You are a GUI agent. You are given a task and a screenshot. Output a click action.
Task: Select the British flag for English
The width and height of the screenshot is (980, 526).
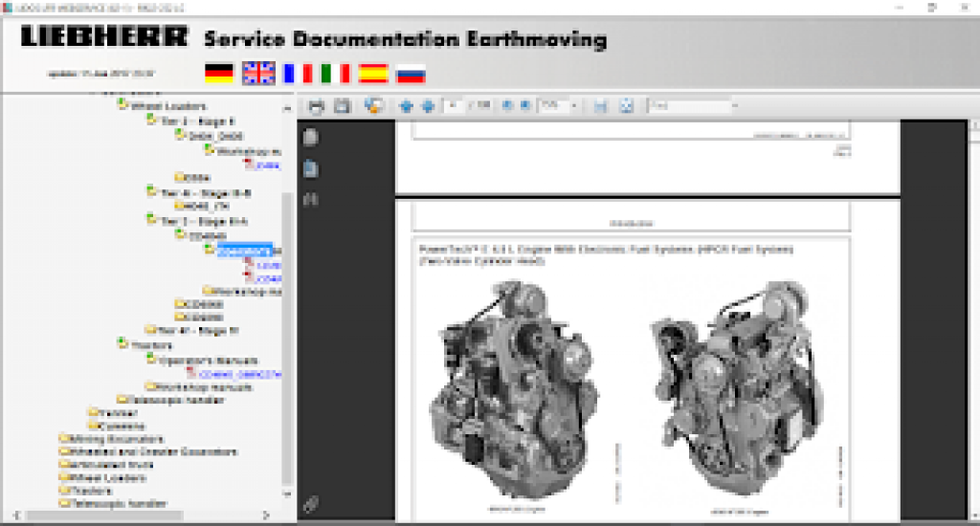(x=258, y=73)
